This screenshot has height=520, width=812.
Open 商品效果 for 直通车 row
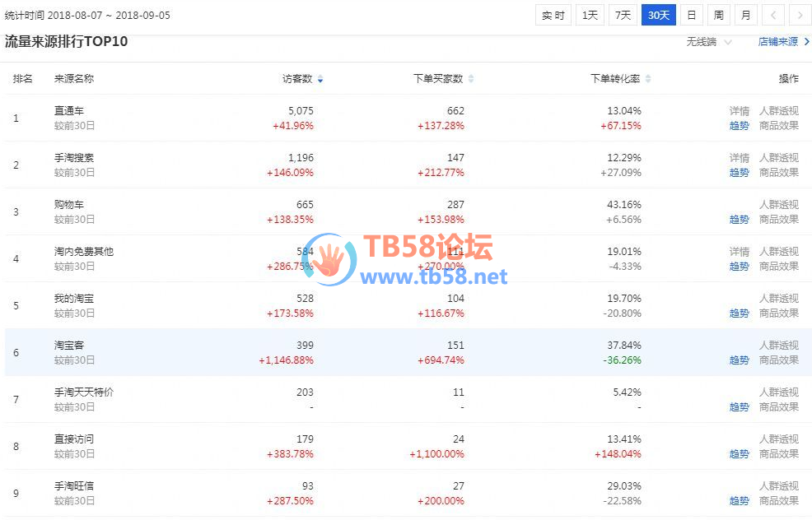[779, 126]
